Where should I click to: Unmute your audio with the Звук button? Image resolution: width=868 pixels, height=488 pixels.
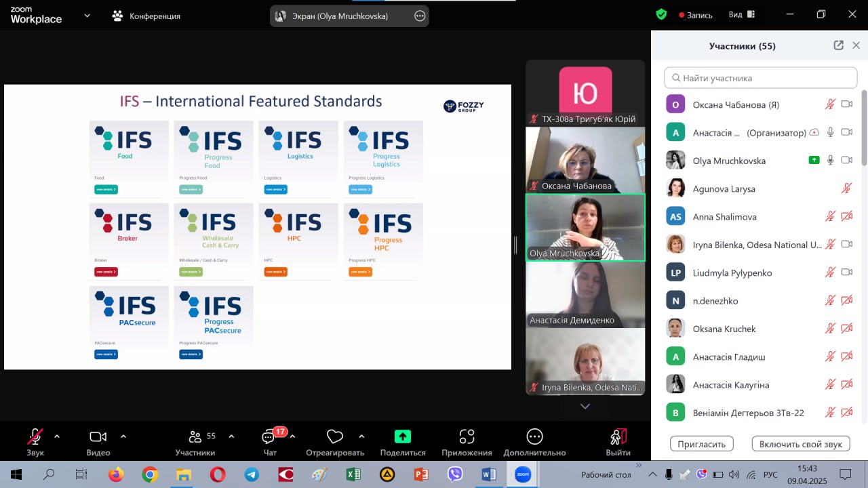(35, 441)
